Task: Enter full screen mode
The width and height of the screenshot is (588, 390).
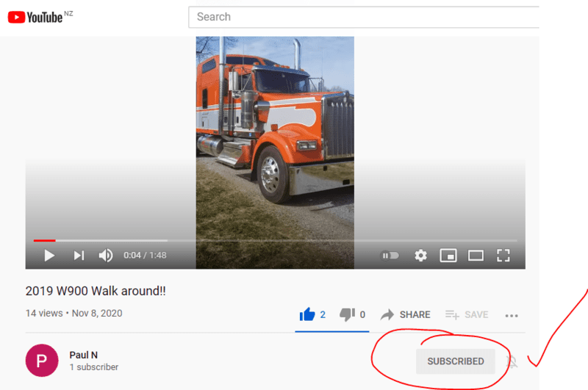Action: 503,256
